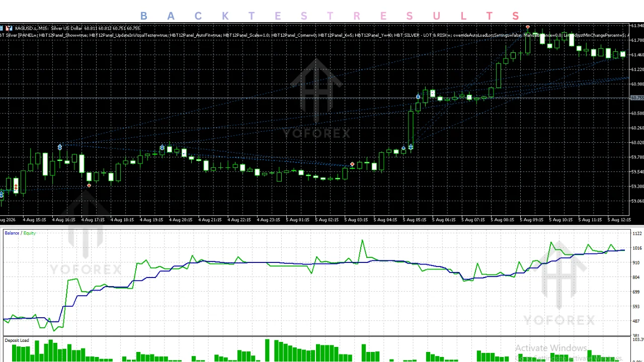Click the red marker at the chart's highest candle
The width and height of the screenshot is (644, 362).
527,27
